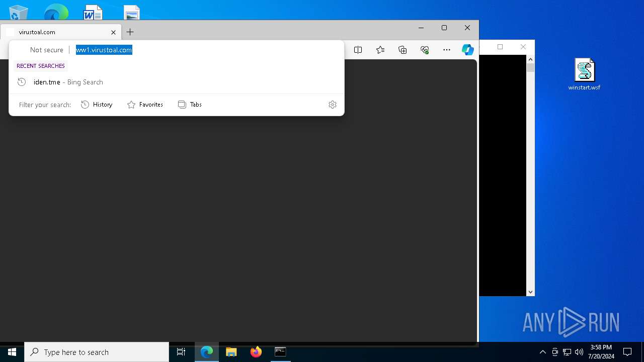
Task: Select the iden.tme Bing Search suggestion
Action: click(x=177, y=82)
